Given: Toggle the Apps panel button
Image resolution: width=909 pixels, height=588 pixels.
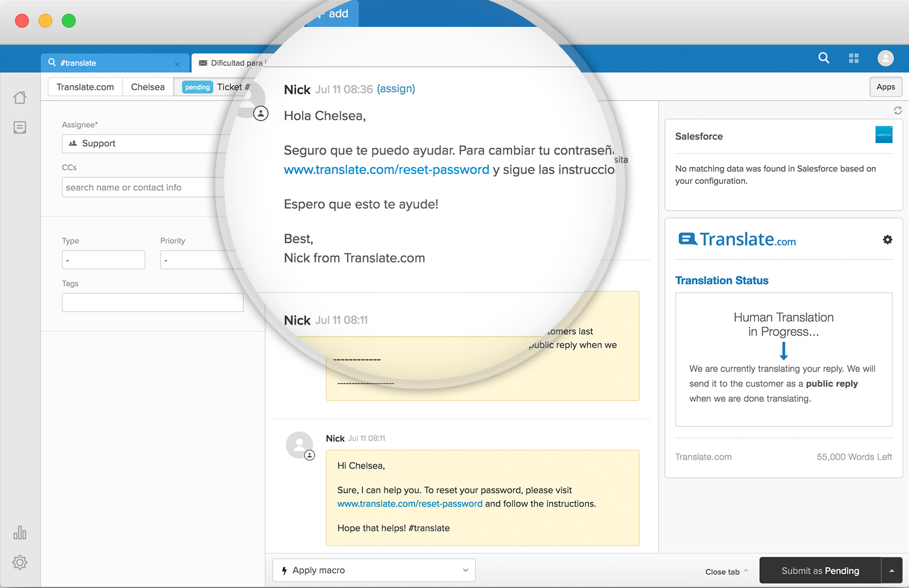Looking at the screenshot, I should pos(885,87).
